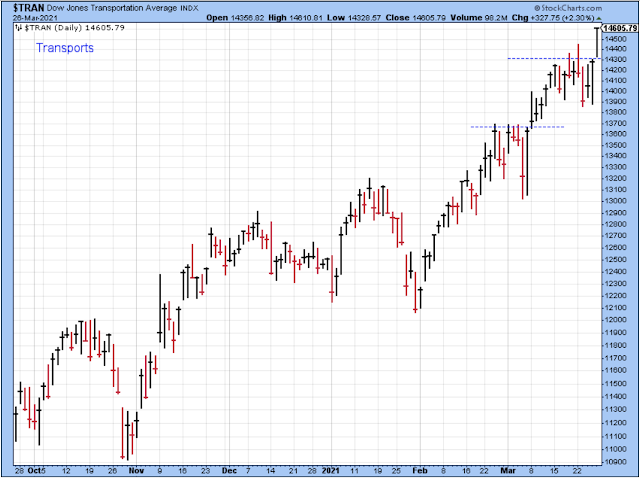This screenshot has width=640, height=480.
Task: Click the bar-chart icon before $TRAN (Daily)
Action: [x=18, y=27]
